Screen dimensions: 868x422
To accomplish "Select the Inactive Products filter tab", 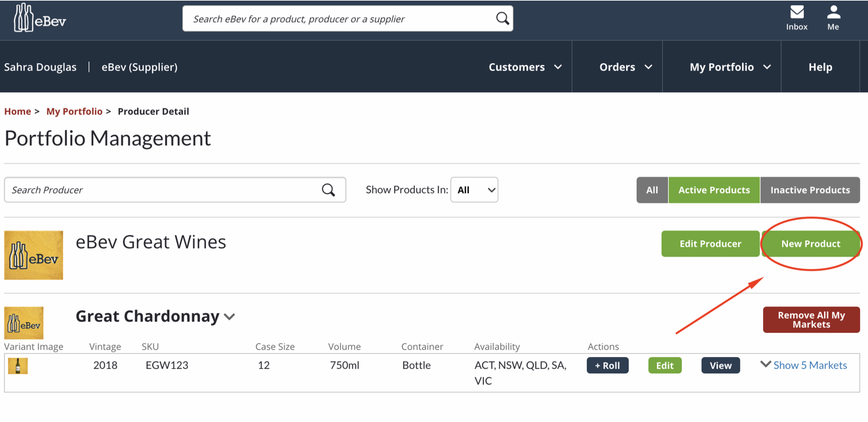I will tap(810, 190).
